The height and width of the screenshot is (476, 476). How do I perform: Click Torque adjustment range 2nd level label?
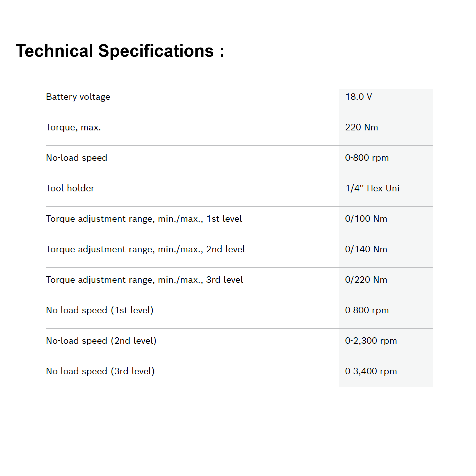pyautogui.click(x=145, y=249)
